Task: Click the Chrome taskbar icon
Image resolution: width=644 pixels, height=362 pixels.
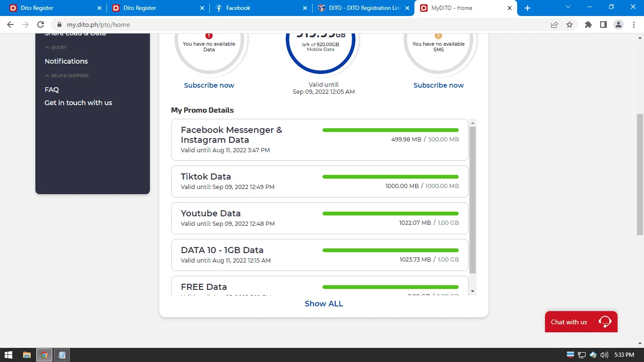Action: coord(44,355)
